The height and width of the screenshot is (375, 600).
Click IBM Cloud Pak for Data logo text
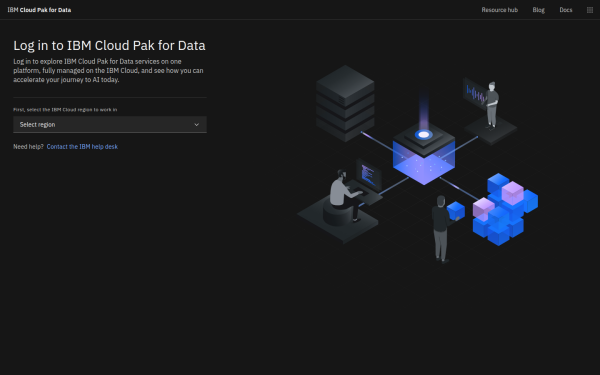(39, 10)
